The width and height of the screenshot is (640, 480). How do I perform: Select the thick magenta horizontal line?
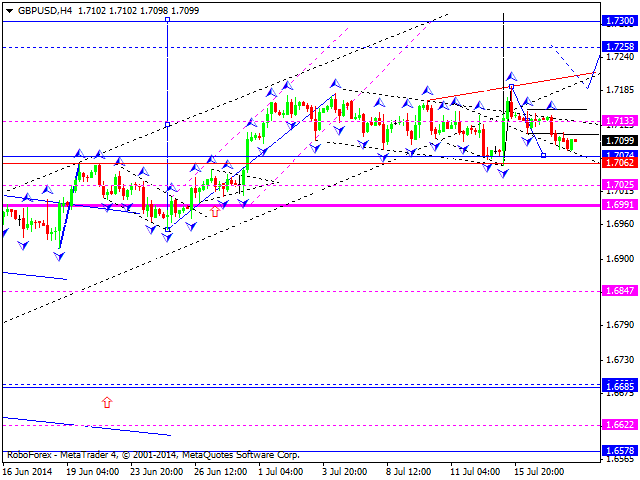pyautogui.click(x=300, y=205)
